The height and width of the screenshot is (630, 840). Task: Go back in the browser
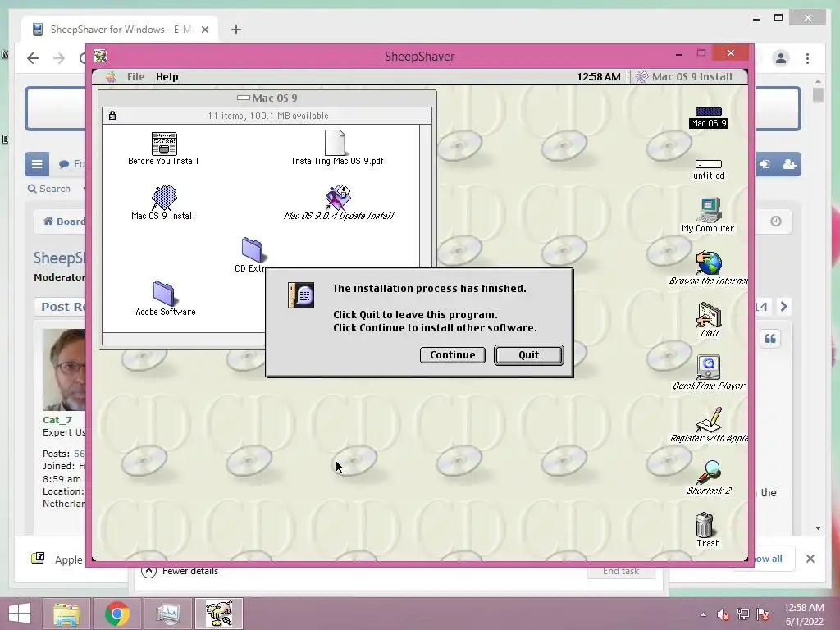click(33, 58)
